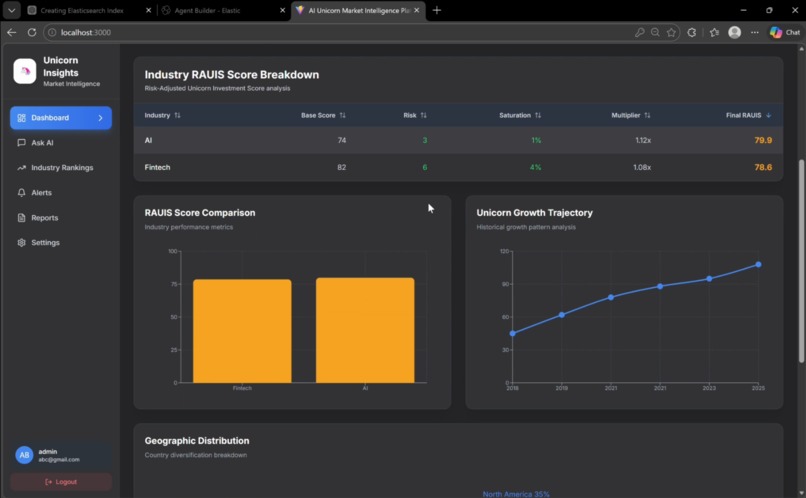Screen dimensions: 806x498
Task: Go back in browser history
Action: point(12,32)
